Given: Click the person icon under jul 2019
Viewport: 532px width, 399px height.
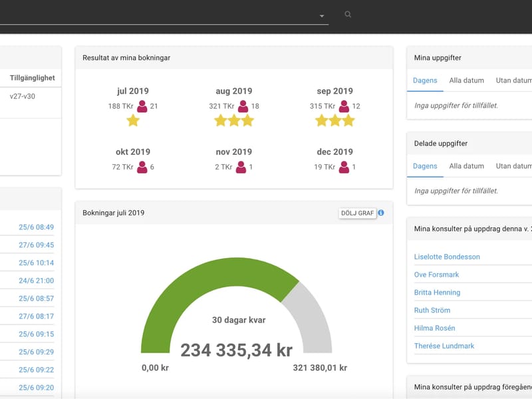Looking at the screenshot, I should (x=142, y=106).
